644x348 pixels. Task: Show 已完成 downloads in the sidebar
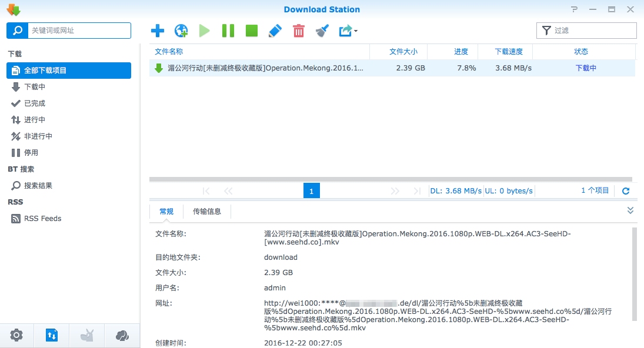pyautogui.click(x=34, y=103)
